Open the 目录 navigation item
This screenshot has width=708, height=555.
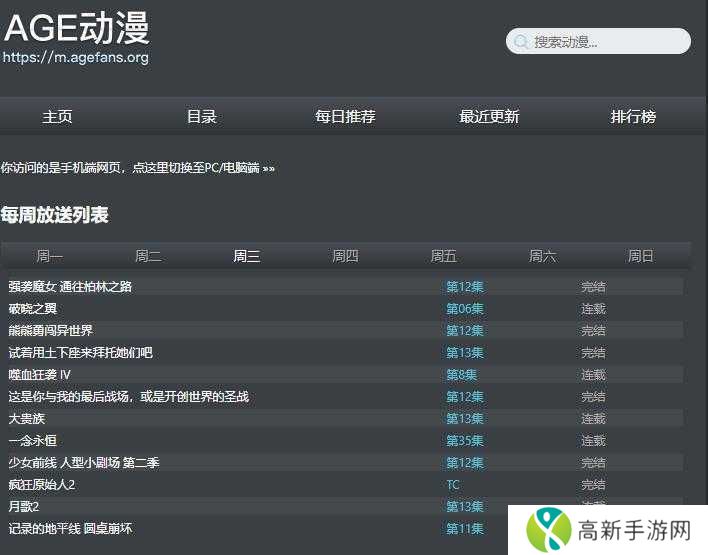point(202,117)
